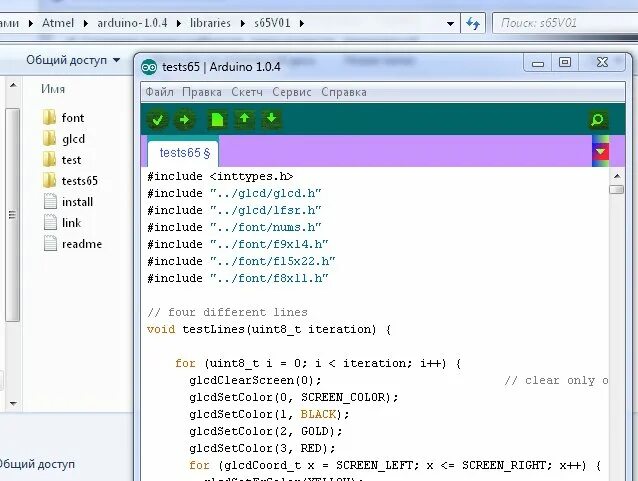Select the tests65 folder icon in Explorer
The width and height of the screenshot is (638, 481).
[49, 180]
